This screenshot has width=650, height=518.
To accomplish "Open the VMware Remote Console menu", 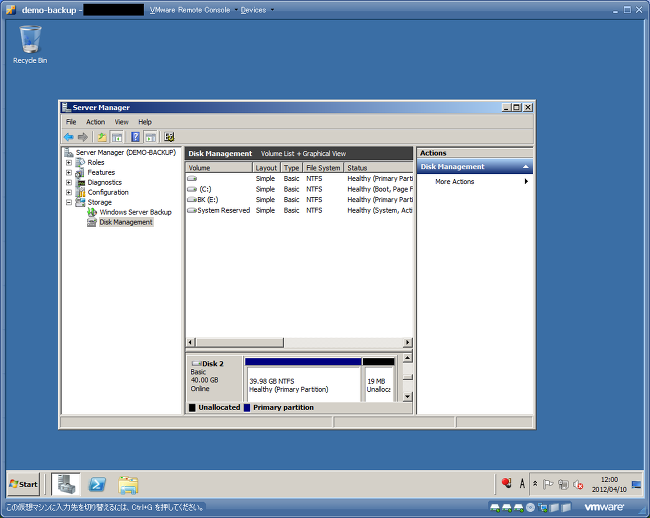I will tap(190, 10).
